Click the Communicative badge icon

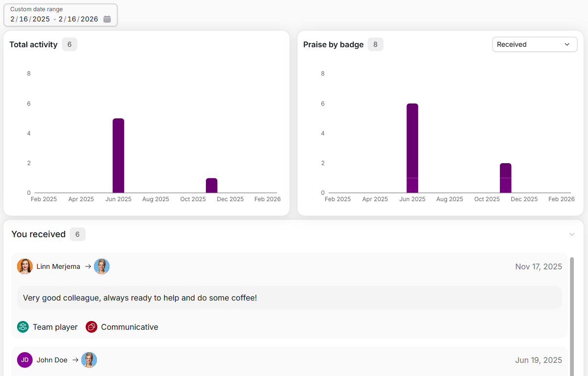coord(92,327)
